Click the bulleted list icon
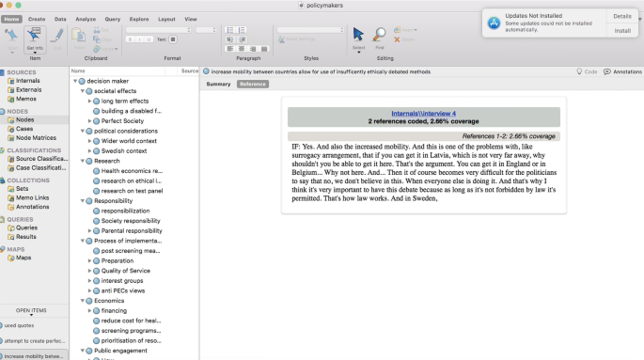This screenshot has height=360, width=644. 230,30
